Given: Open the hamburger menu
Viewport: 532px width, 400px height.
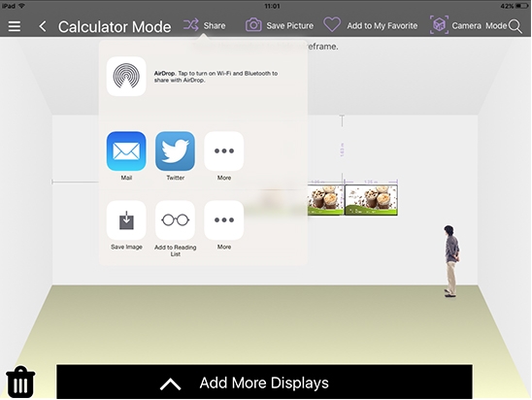Looking at the screenshot, I should (x=15, y=26).
